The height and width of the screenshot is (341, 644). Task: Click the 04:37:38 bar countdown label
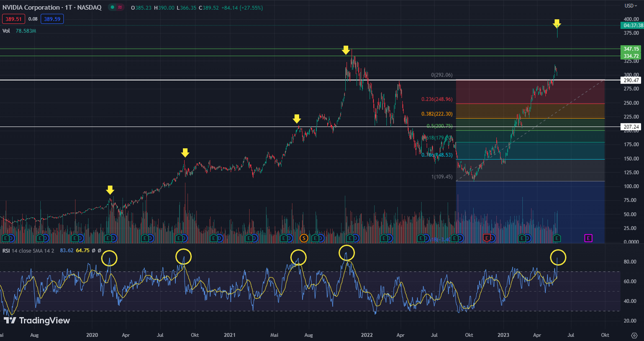click(632, 25)
